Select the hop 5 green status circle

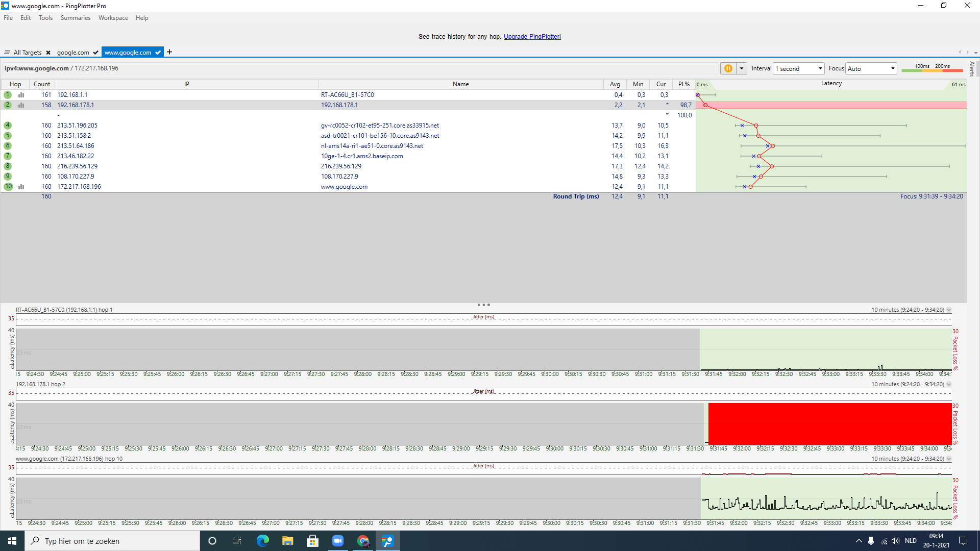pyautogui.click(x=8, y=136)
